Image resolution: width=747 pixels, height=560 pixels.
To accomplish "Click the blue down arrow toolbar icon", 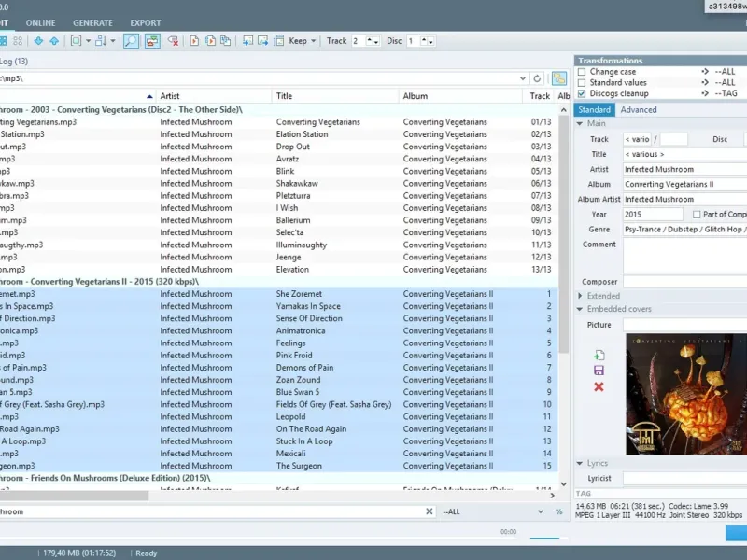I will tap(38, 41).
